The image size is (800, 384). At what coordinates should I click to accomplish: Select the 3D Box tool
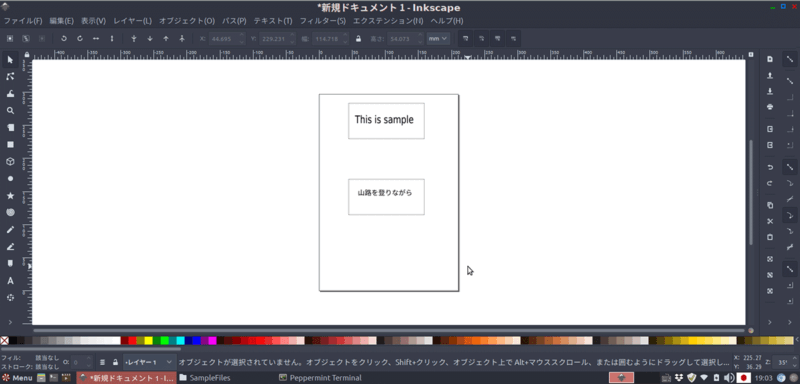click(10, 162)
